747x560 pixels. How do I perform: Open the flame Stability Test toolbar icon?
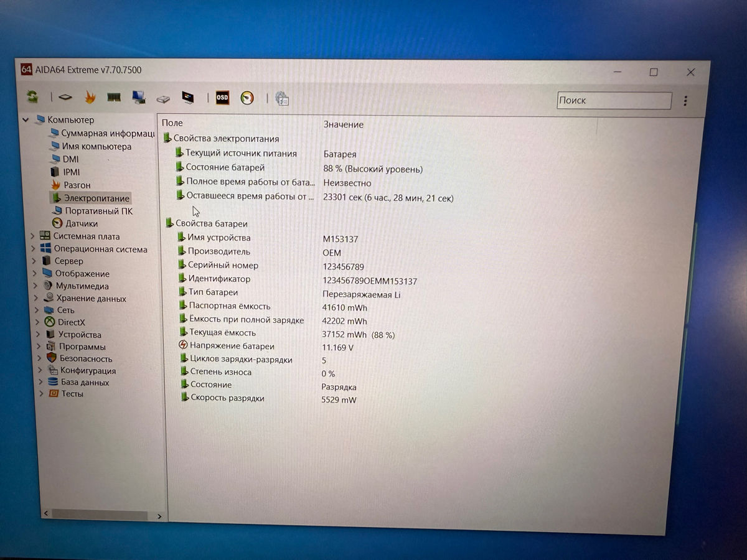(x=90, y=97)
